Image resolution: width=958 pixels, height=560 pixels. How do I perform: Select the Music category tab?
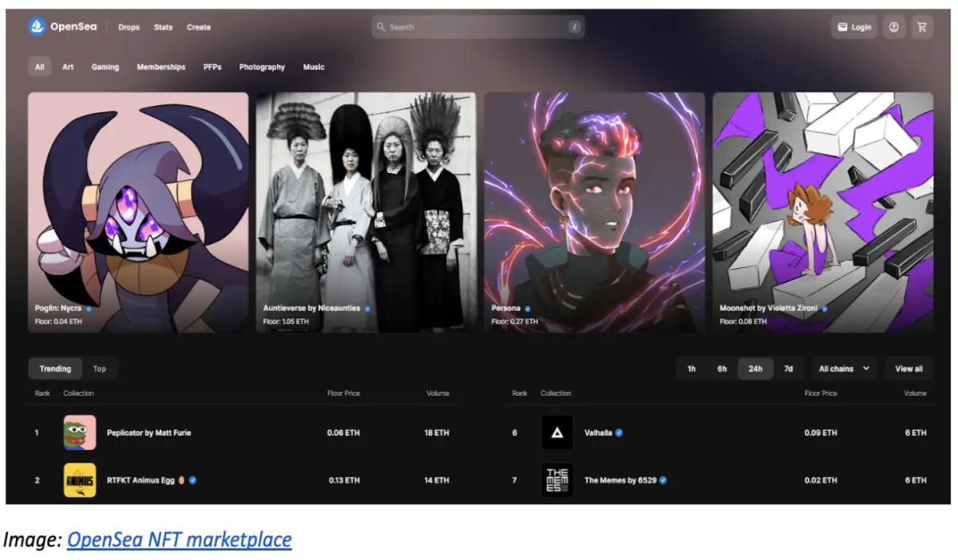[314, 67]
